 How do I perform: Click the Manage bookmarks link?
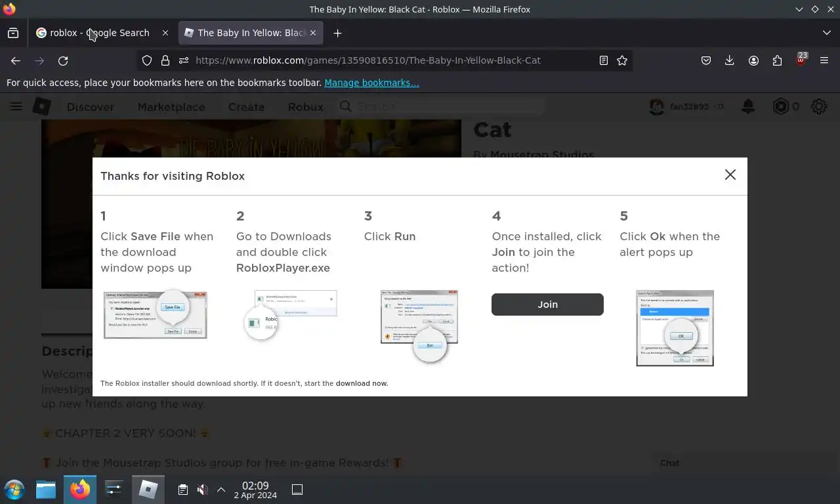[x=371, y=83]
